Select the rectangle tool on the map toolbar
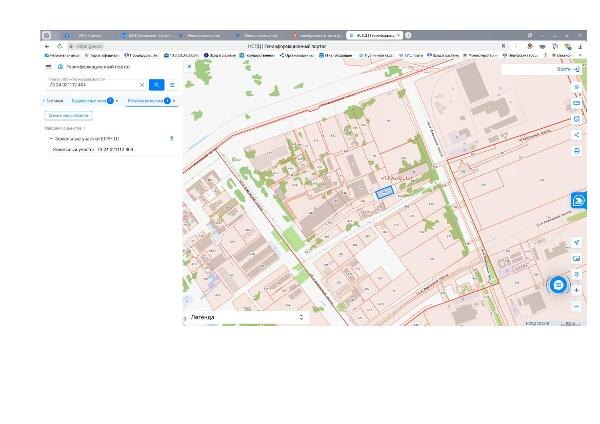Screen dimensions: 600x424 click(577, 103)
